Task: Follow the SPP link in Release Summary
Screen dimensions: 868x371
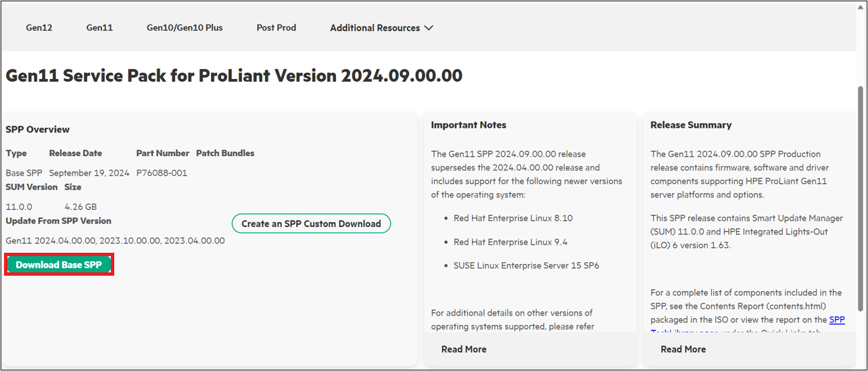Action: 837,320
